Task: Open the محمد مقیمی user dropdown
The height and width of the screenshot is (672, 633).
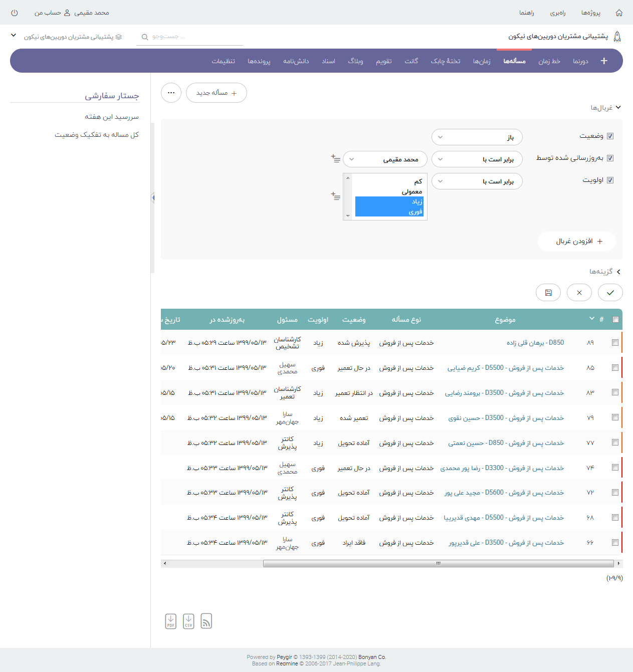Action: [385, 159]
